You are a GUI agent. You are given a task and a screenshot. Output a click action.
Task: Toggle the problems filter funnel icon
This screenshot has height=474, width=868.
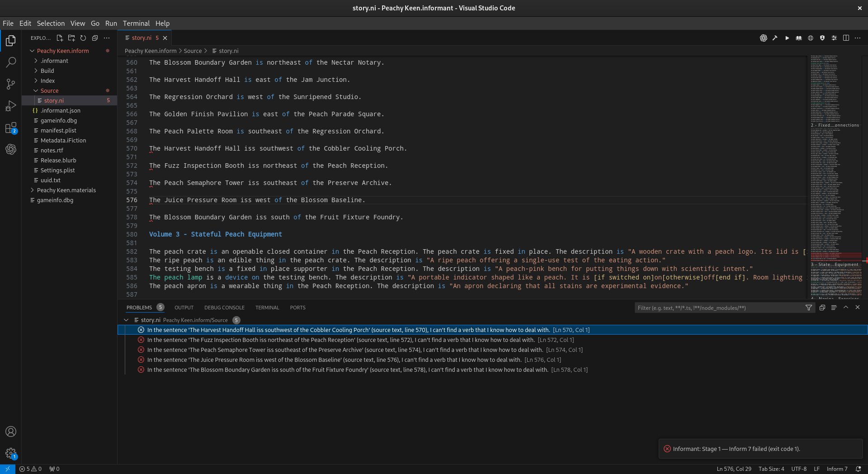coord(808,308)
